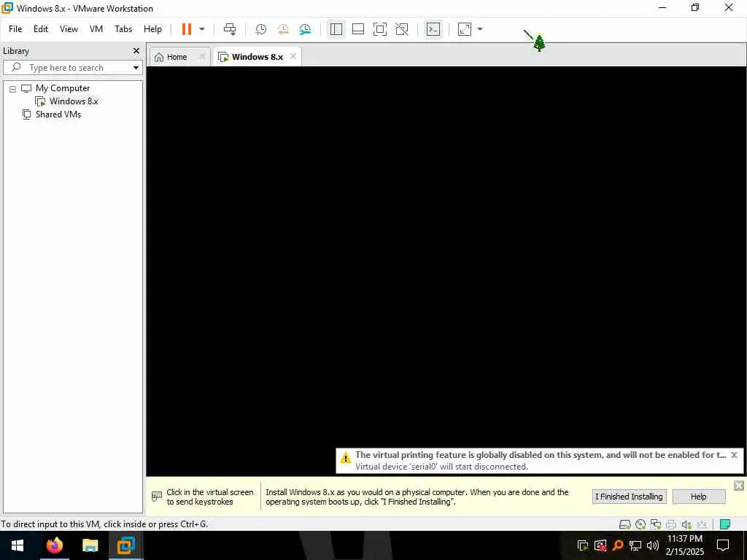
Task: Close the easy install message bar
Action: [739, 485]
